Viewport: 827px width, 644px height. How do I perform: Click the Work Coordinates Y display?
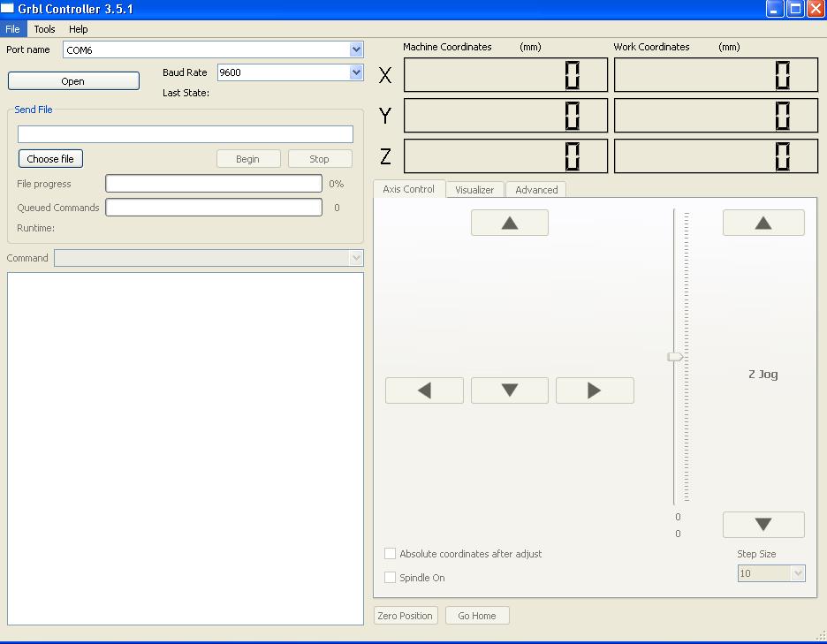coord(716,116)
